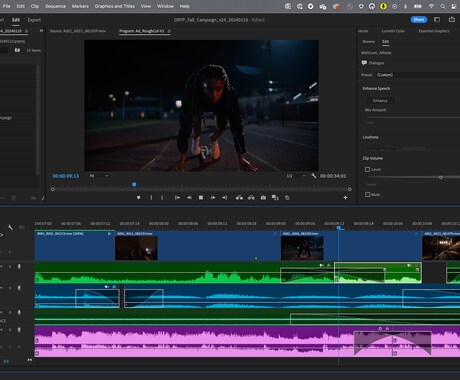Click the Mark Out bracket button
The image size is (460, 380).
coord(162,198)
